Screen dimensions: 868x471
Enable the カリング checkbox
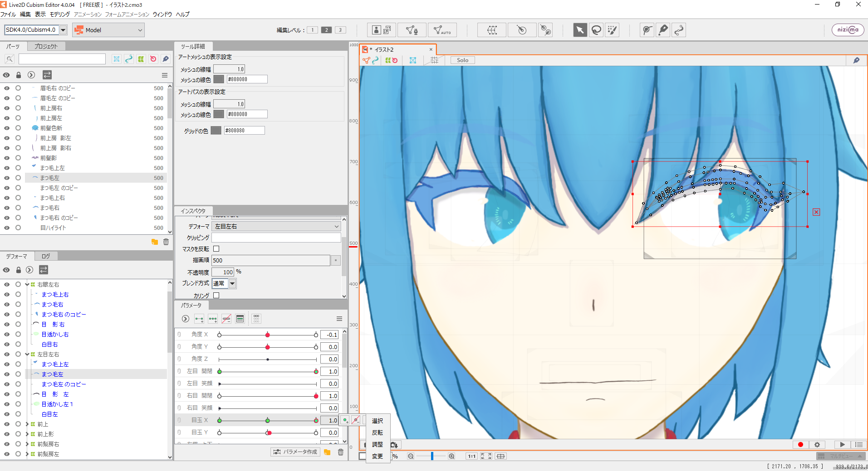pyautogui.click(x=216, y=296)
